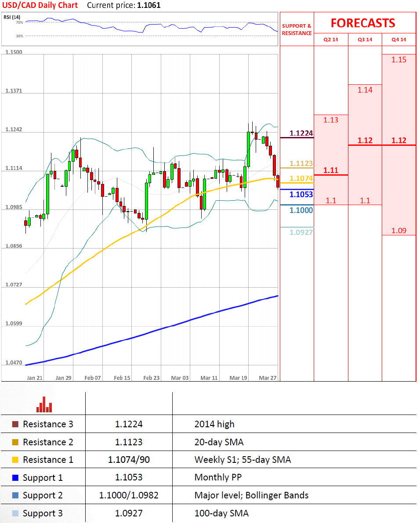Click the red bar chart icon
420x523 pixels.
click(44, 404)
